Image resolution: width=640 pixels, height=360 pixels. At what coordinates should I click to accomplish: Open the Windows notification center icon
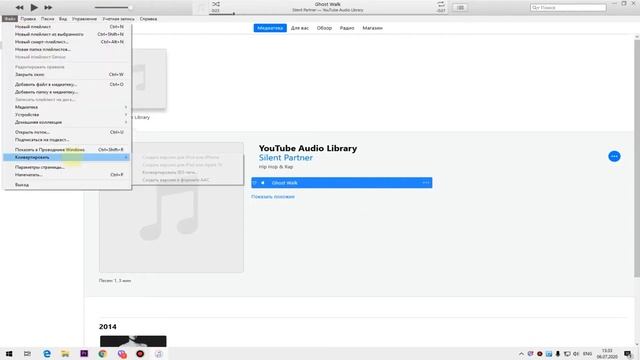click(628, 354)
